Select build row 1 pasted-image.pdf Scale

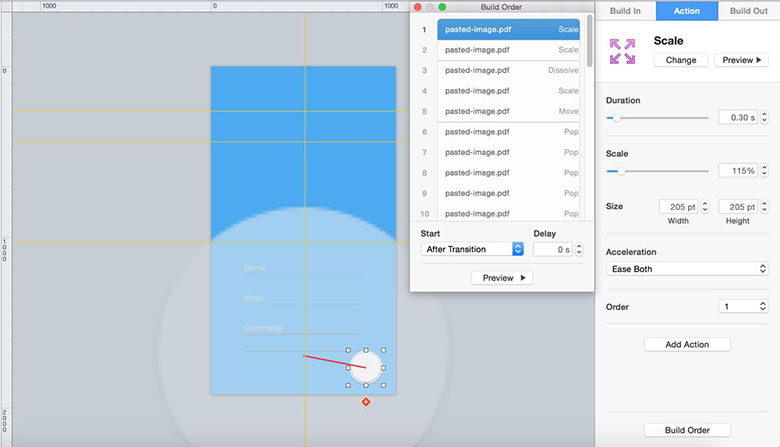508,29
